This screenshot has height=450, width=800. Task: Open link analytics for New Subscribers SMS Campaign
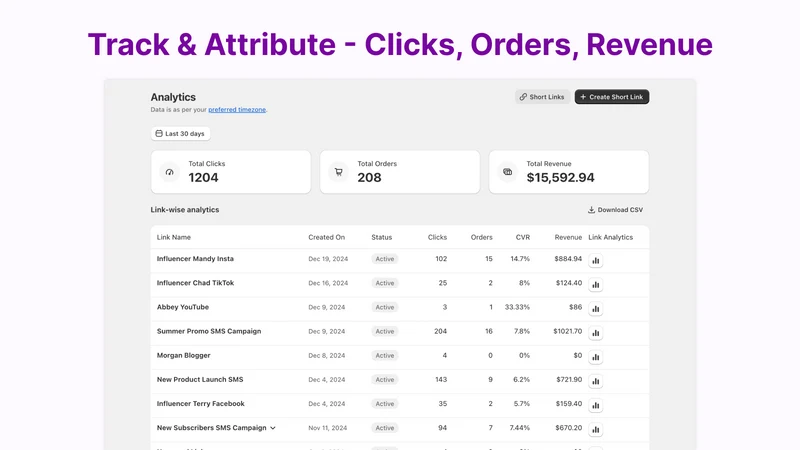[595, 429]
